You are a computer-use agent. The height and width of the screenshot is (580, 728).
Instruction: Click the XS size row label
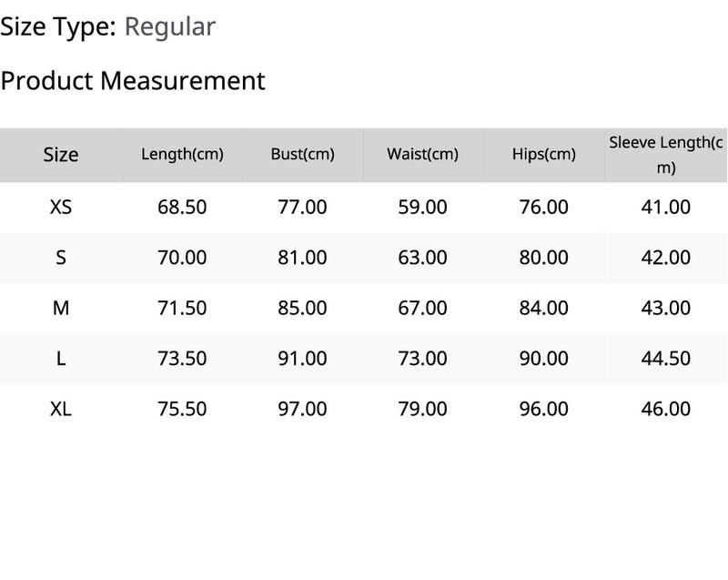tap(61, 207)
